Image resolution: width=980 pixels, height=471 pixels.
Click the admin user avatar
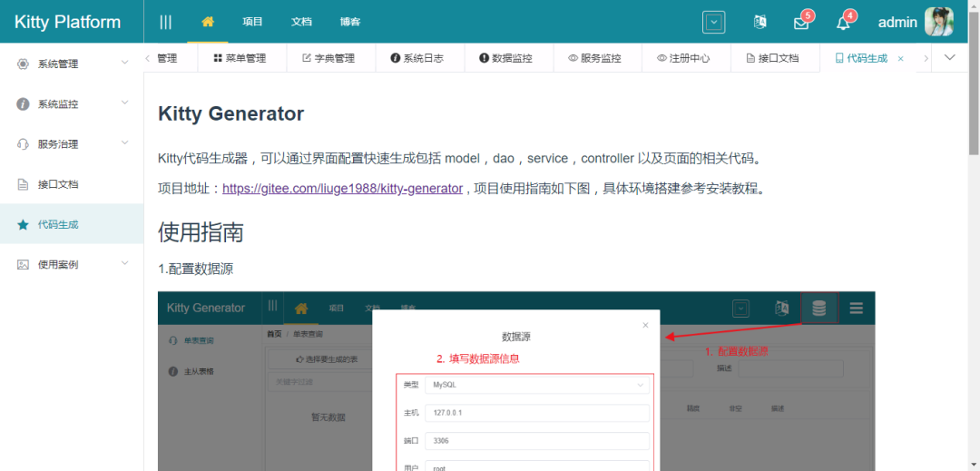point(939,22)
